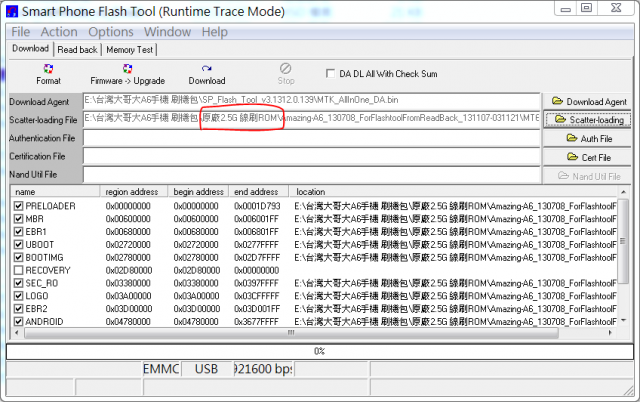Toggle the EBR1 partition checkbox
640x402 pixels.
18,232
